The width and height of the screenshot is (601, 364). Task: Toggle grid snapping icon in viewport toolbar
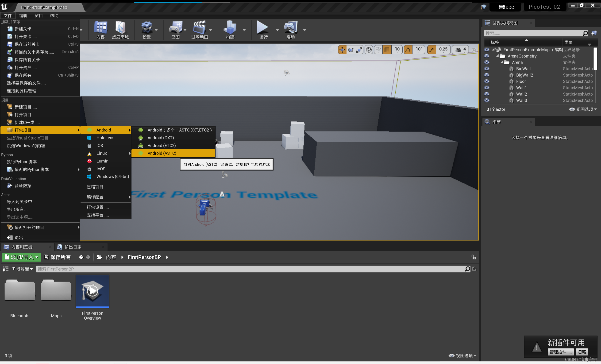coord(387,50)
